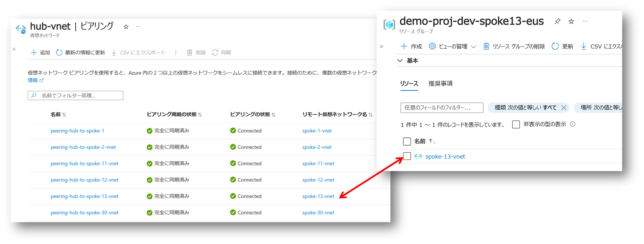Toggle 非表示の型の表示 checkbox
The image size is (644, 244).
click(516, 125)
